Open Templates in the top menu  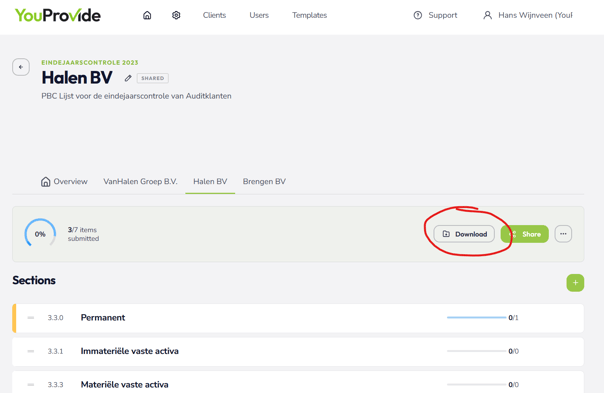(x=309, y=15)
